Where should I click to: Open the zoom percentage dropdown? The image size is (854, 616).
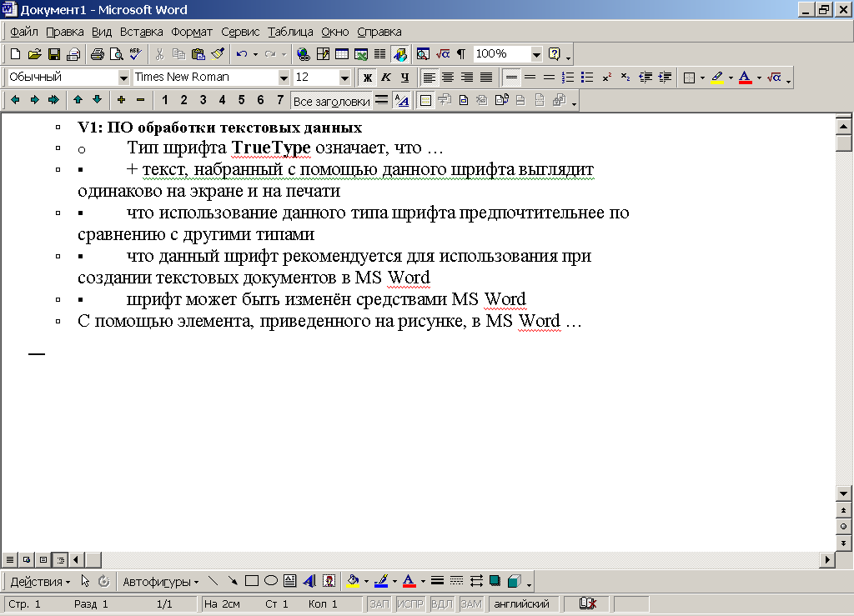coord(536,54)
